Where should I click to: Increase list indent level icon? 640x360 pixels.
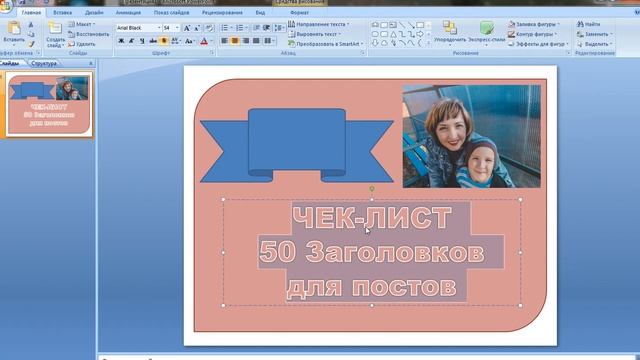[267, 28]
